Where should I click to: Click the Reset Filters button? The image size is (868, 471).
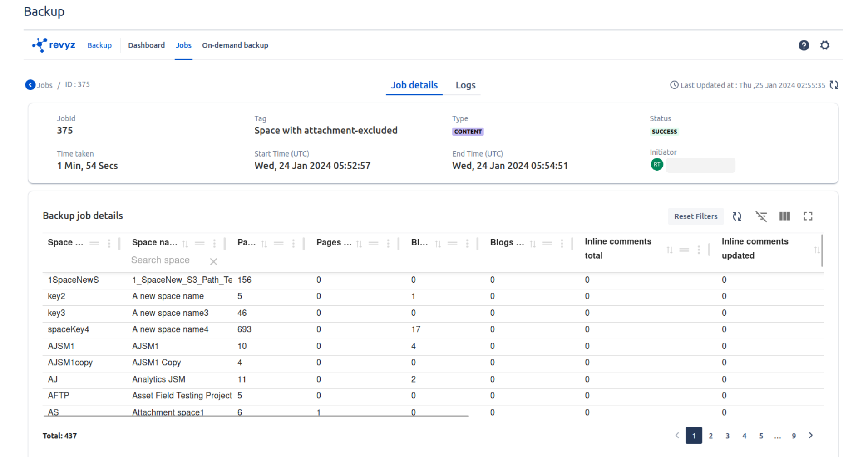coord(695,216)
